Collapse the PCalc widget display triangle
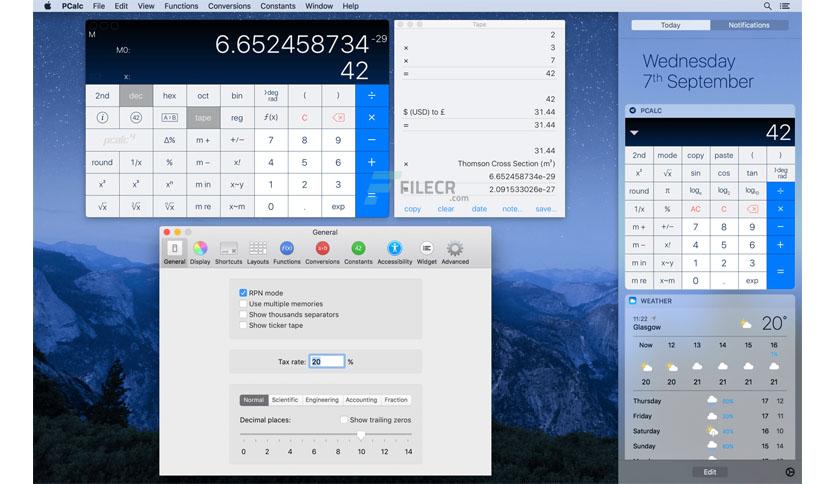The image size is (836, 484). point(634,132)
